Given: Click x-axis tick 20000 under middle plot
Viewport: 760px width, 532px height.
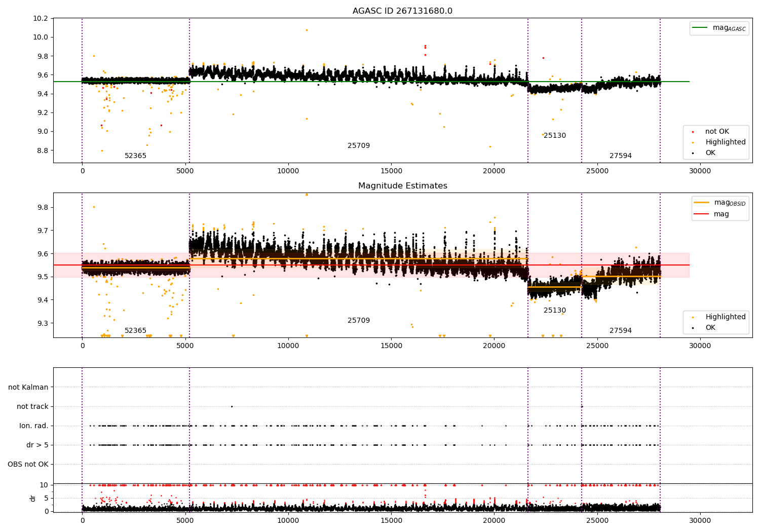Looking at the screenshot, I should point(494,346).
